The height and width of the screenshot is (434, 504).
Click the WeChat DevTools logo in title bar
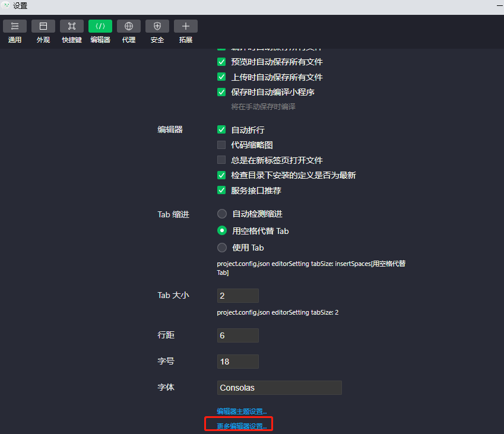click(x=5, y=5)
